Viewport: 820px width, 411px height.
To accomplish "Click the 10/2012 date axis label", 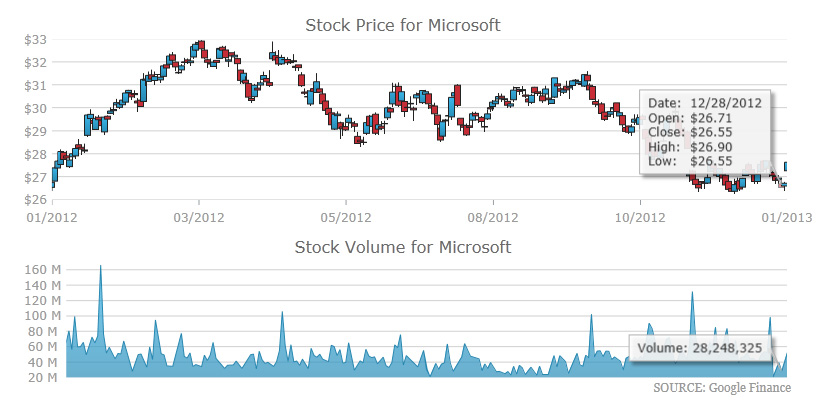I will 639,216.
